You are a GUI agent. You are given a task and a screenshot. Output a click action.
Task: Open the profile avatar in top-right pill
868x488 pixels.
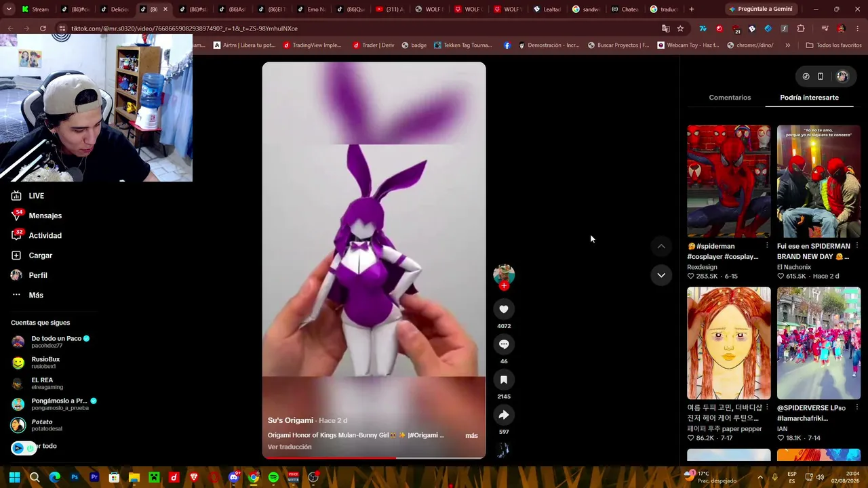(842, 77)
